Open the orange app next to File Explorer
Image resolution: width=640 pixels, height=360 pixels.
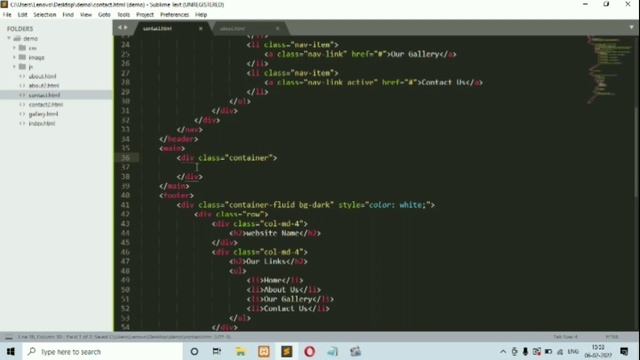point(264,351)
